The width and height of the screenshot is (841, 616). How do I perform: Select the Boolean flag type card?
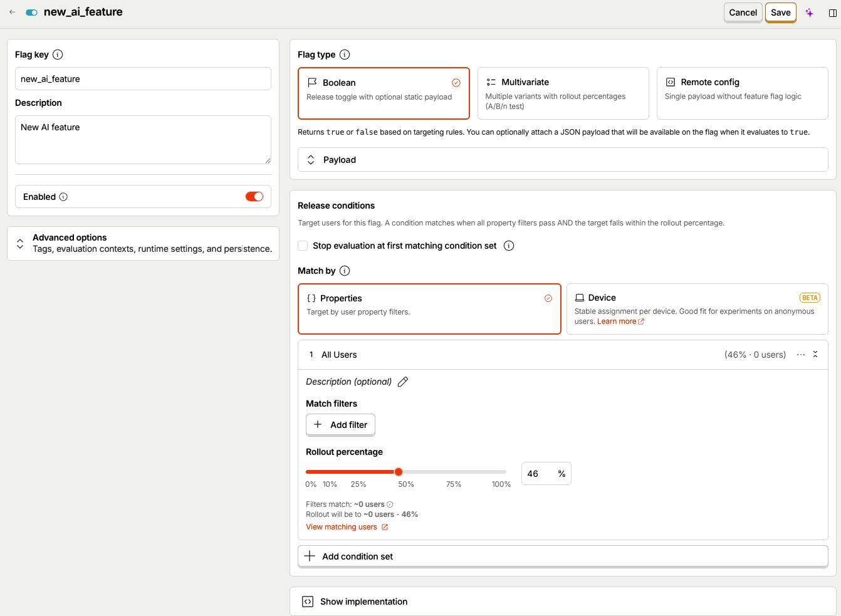point(384,93)
